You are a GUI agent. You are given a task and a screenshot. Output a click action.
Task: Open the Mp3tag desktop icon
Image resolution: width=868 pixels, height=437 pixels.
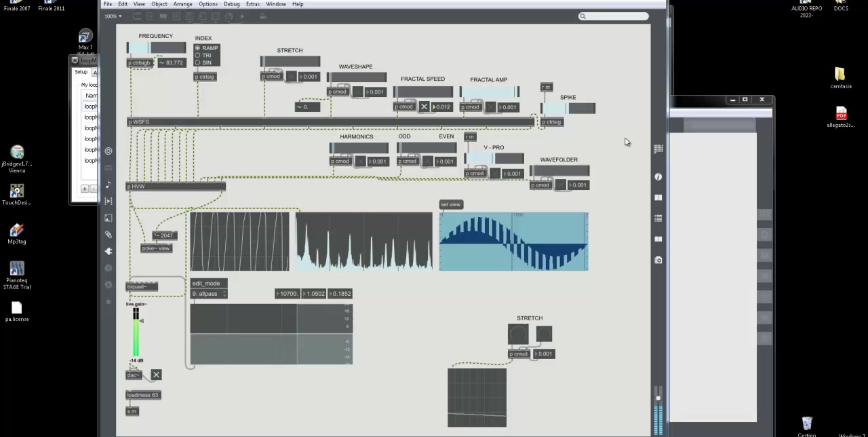(17, 234)
